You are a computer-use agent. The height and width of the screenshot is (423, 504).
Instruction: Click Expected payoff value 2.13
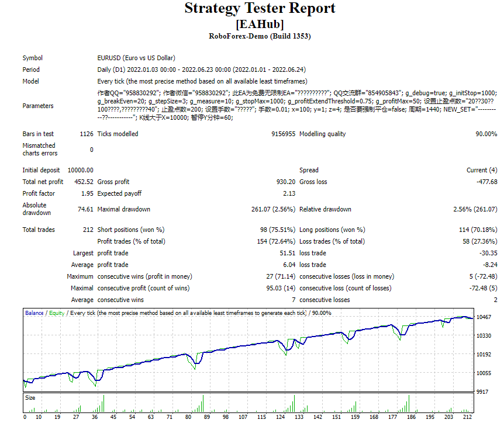point(289,193)
